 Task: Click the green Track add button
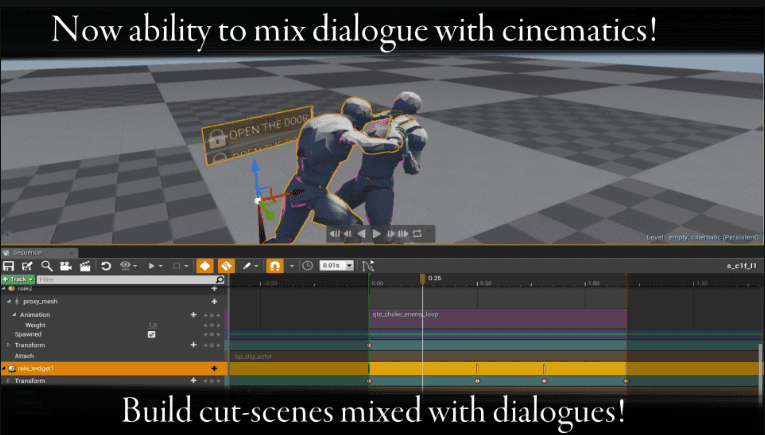tap(18, 279)
